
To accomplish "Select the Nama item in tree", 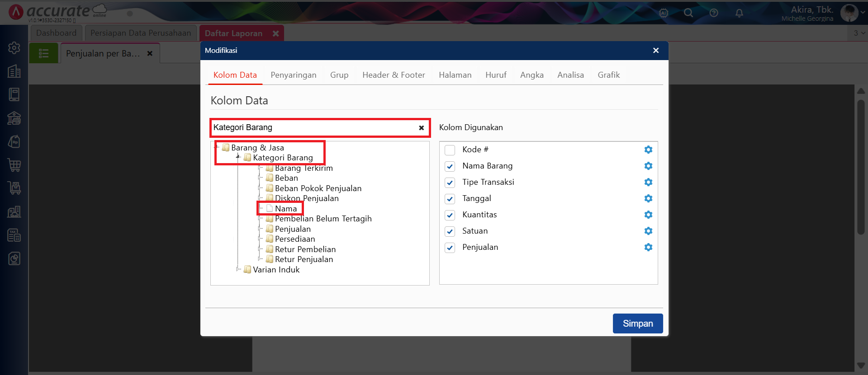I will tap(285, 208).
